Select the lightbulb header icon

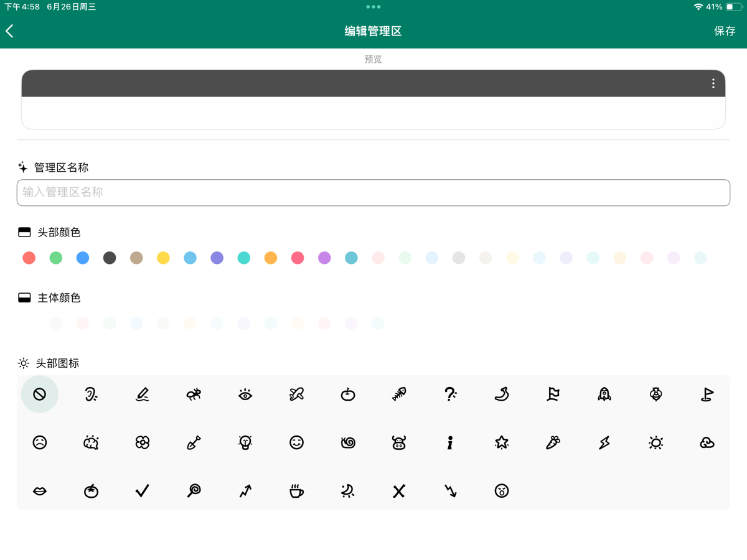tap(245, 442)
